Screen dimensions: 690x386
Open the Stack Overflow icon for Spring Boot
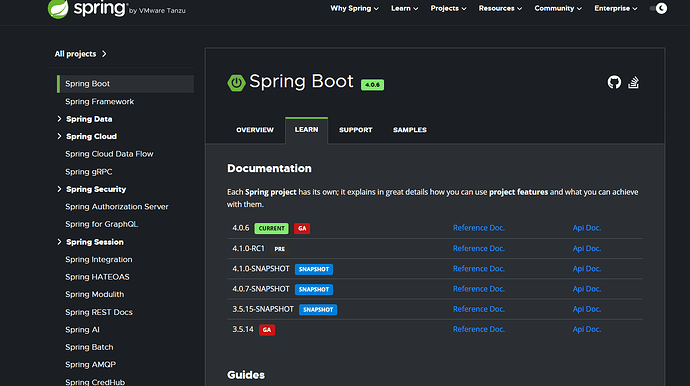pos(633,82)
